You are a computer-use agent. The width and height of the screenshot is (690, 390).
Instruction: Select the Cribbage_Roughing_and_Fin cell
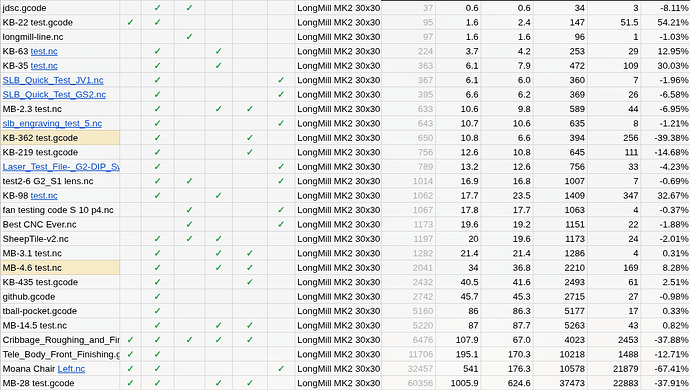[60, 340]
